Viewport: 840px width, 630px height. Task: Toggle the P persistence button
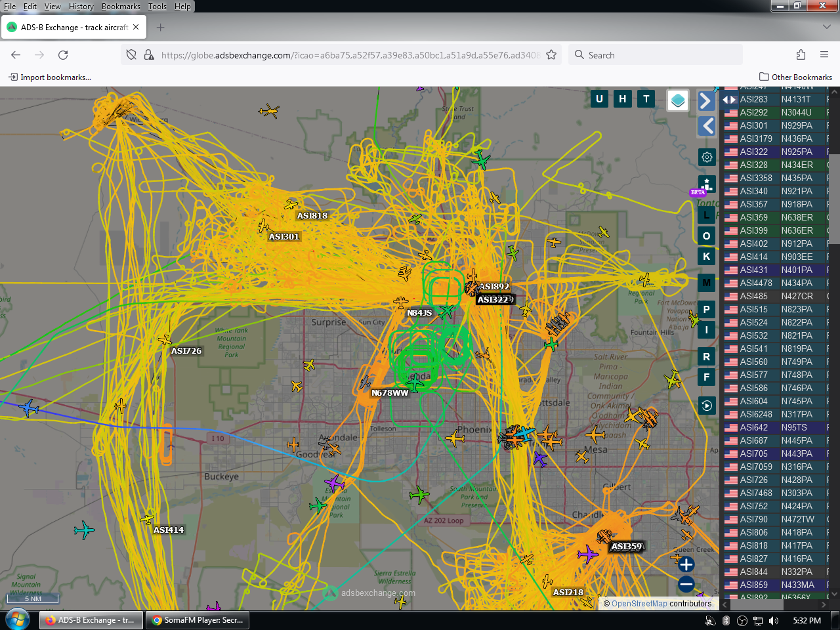707,309
